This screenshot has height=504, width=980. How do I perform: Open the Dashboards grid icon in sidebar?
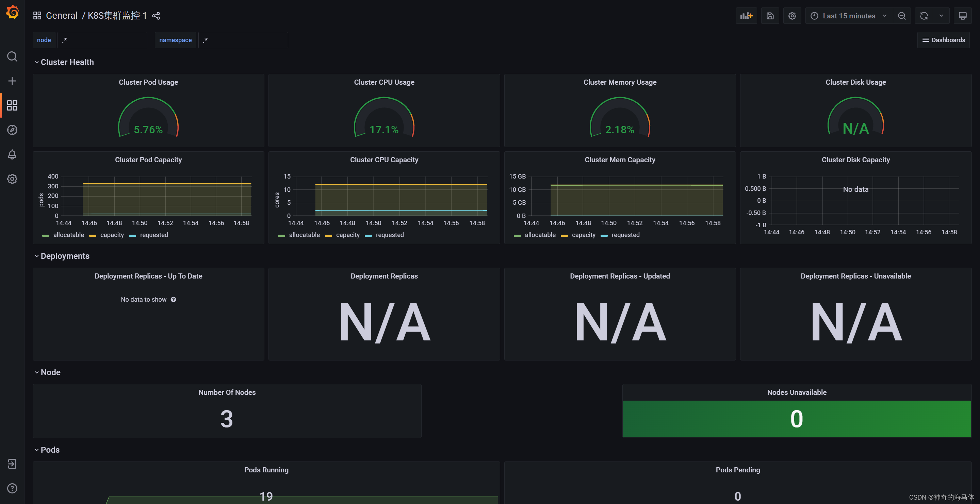tap(12, 105)
